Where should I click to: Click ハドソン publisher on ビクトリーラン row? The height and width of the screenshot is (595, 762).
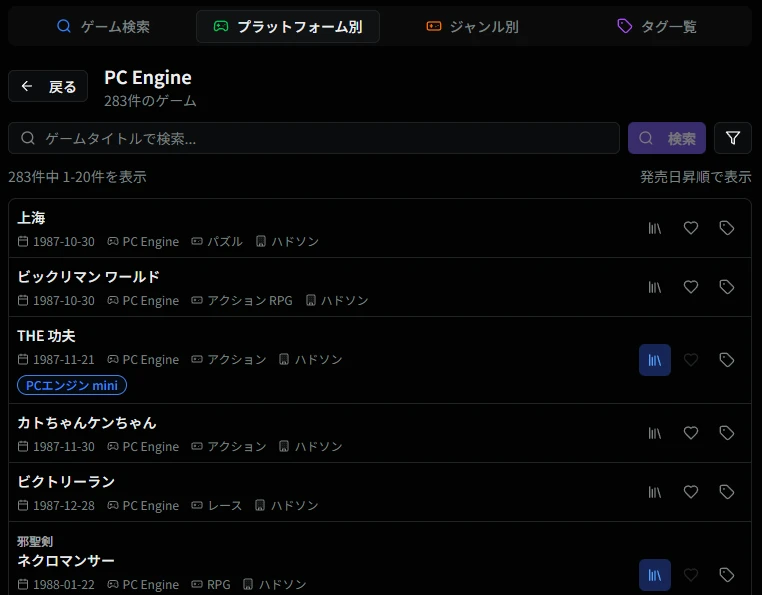(294, 506)
